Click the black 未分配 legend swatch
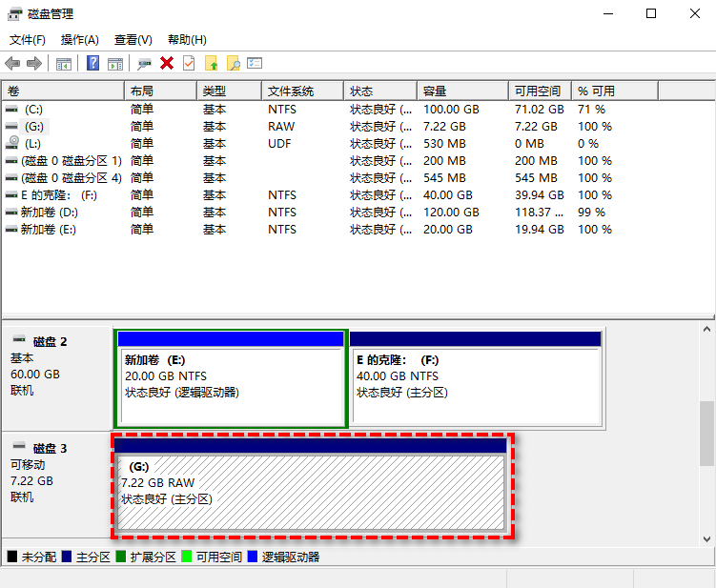Screen dimensions: 716x588 click(x=12, y=557)
